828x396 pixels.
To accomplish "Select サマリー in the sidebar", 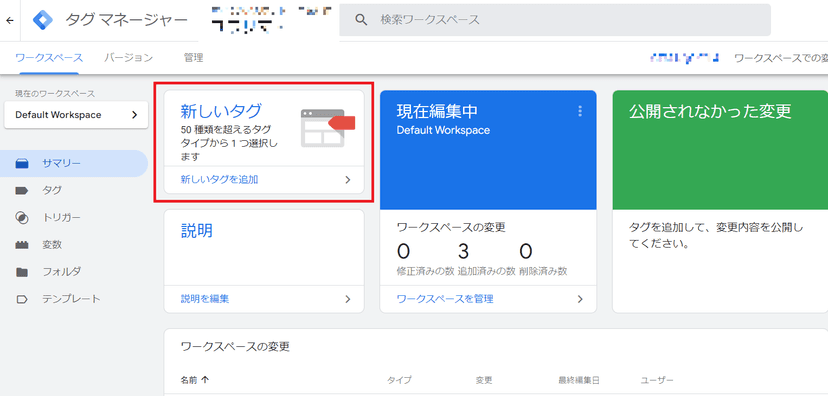I will tap(74, 163).
